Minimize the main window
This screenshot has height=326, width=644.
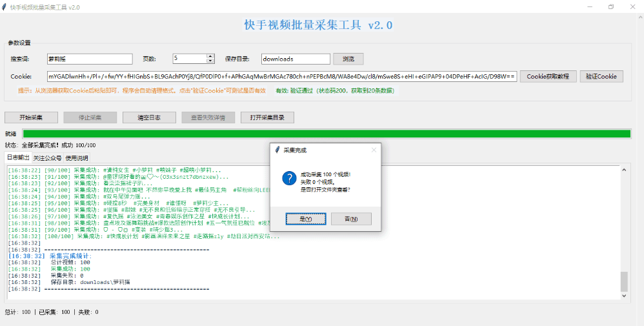[590, 7]
